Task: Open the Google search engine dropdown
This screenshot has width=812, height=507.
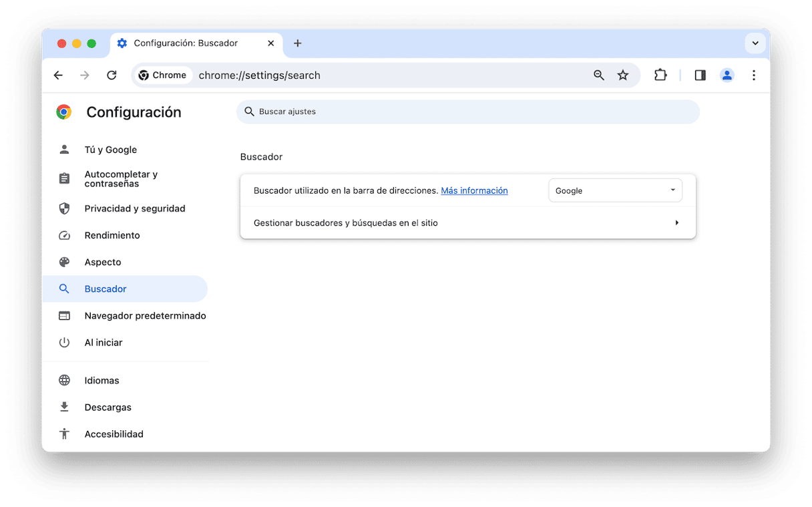Action: [x=615, y=190]
